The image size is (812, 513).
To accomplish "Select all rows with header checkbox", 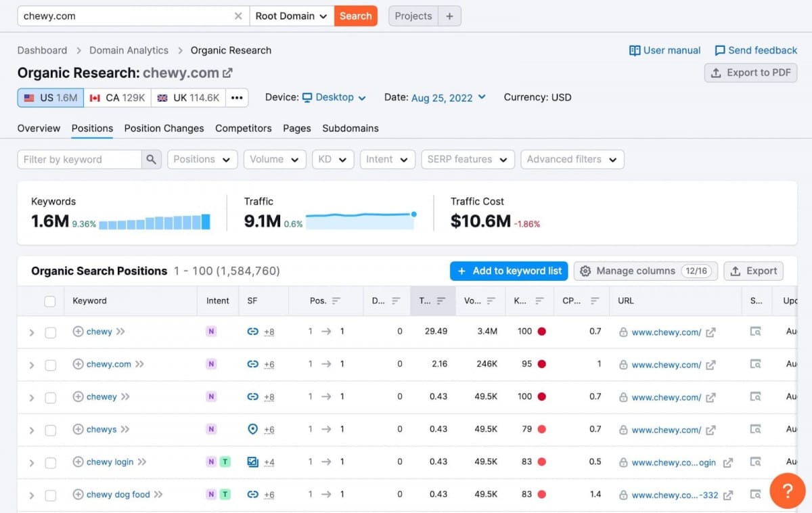I will point(50,301).
